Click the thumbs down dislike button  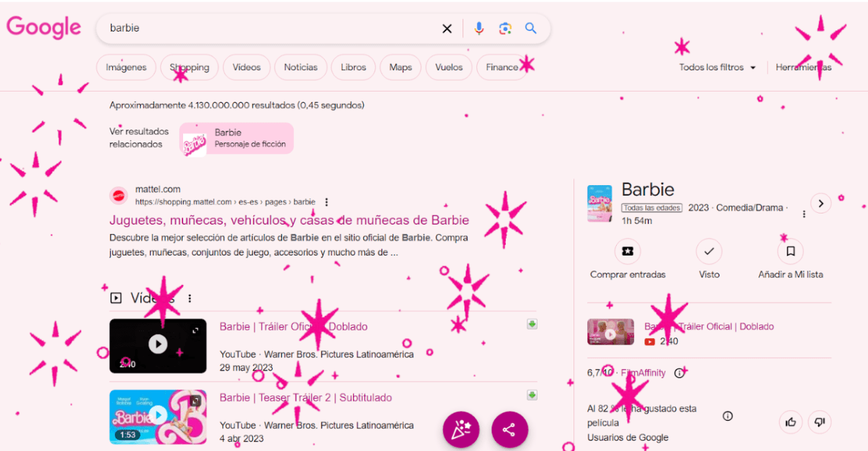pos(819,422)
